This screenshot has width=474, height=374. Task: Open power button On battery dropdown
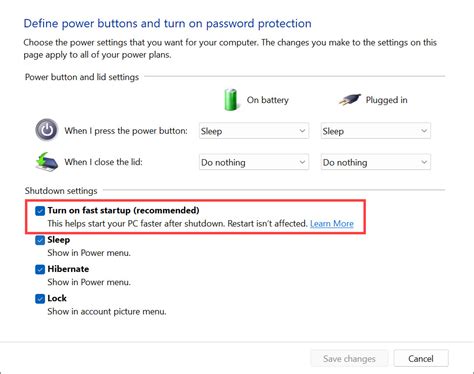254,131
